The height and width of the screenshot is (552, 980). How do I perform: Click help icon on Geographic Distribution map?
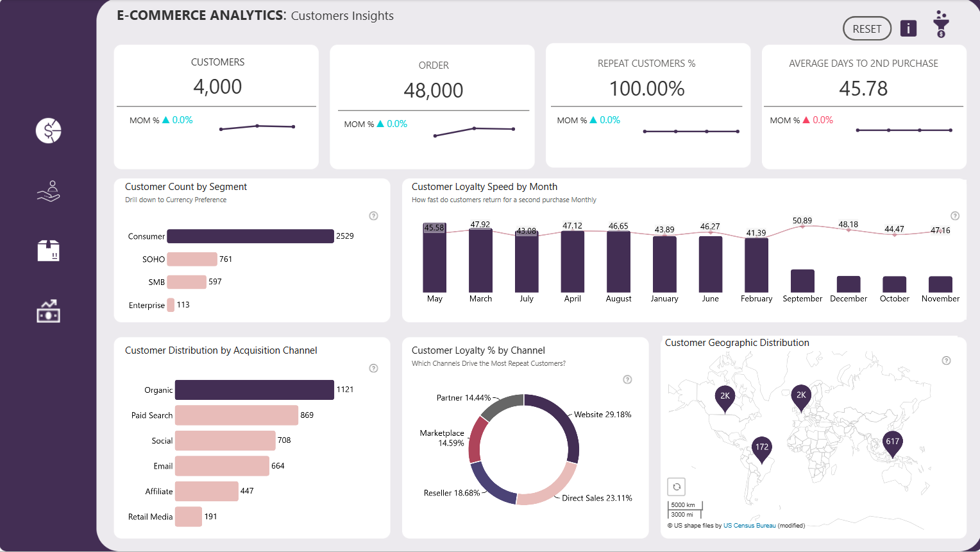coord(946,361)
